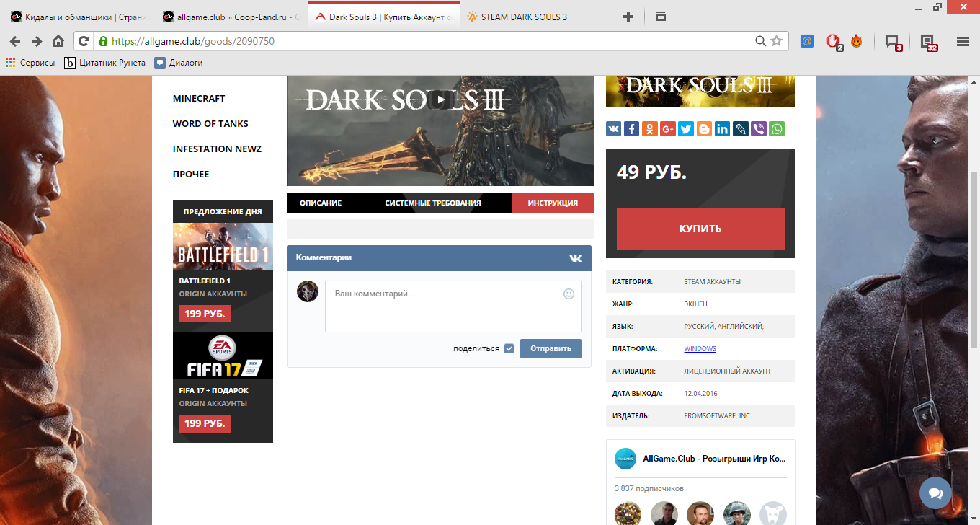This screenshot has width=980, height=525.
Task: Share via the Viber icon
Action: click(759, 129)
